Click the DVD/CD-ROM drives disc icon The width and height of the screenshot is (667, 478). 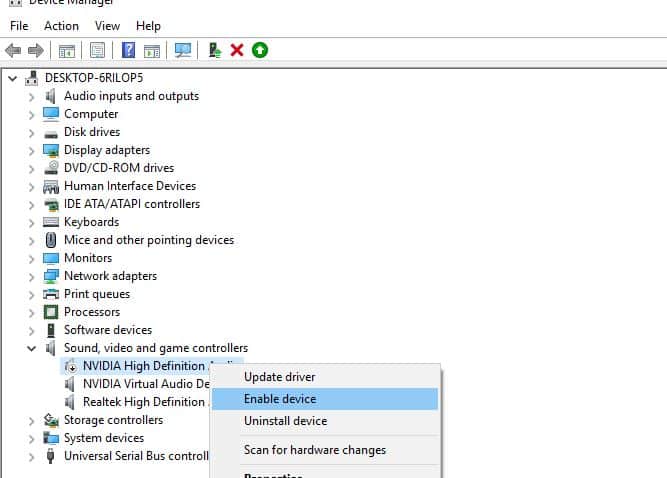tap(51, 168)
